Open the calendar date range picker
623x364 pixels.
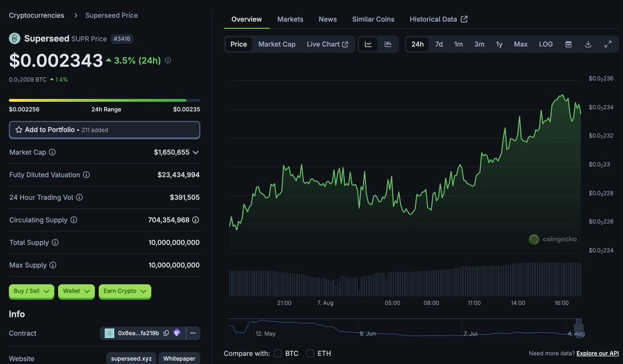point(568,44)
